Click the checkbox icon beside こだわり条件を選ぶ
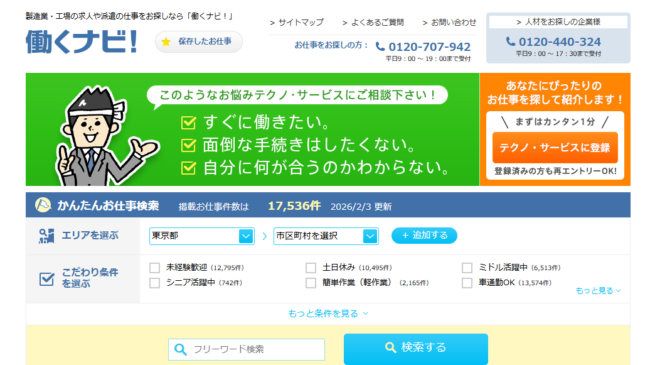The height and width of the screenshot is (365, 650). tap(46, 279)
